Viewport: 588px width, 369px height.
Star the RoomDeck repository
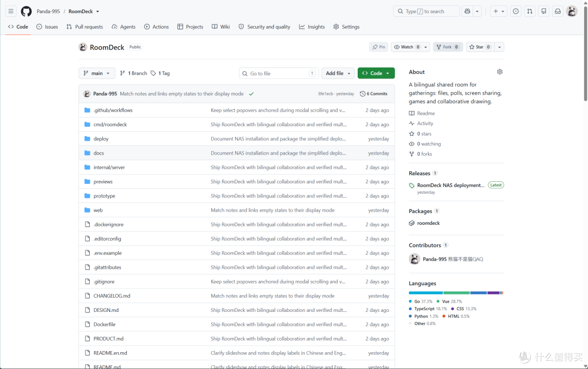point(480,47)
